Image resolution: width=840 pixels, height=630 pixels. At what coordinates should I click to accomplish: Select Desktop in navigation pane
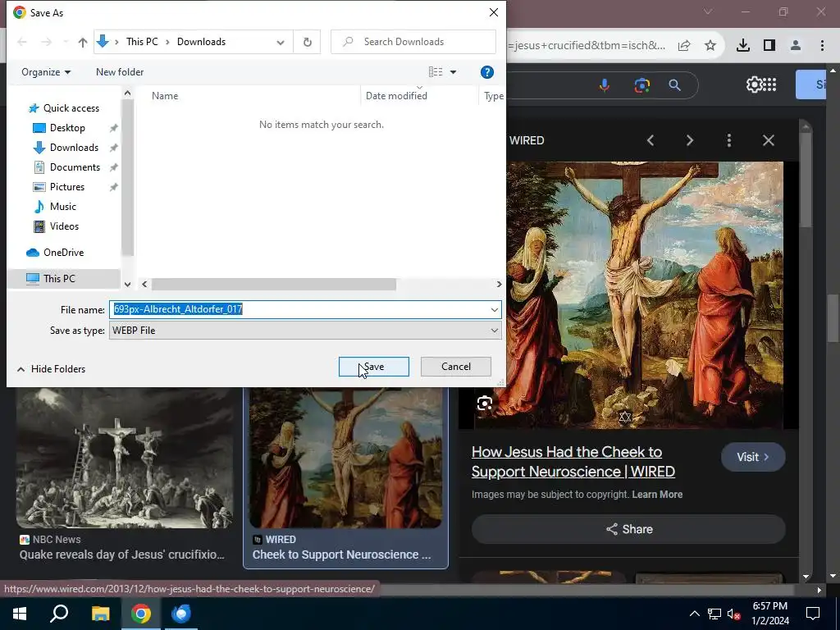(x=67, y=128)
